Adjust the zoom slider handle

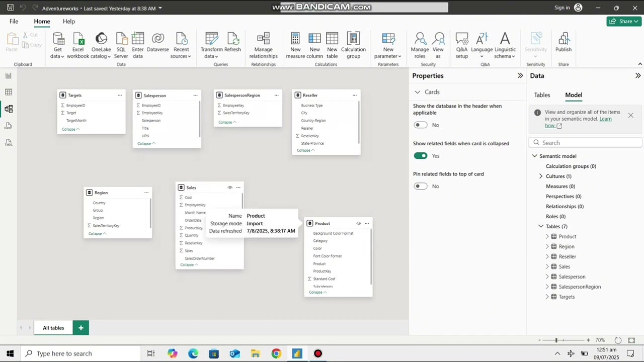(556, 340)
